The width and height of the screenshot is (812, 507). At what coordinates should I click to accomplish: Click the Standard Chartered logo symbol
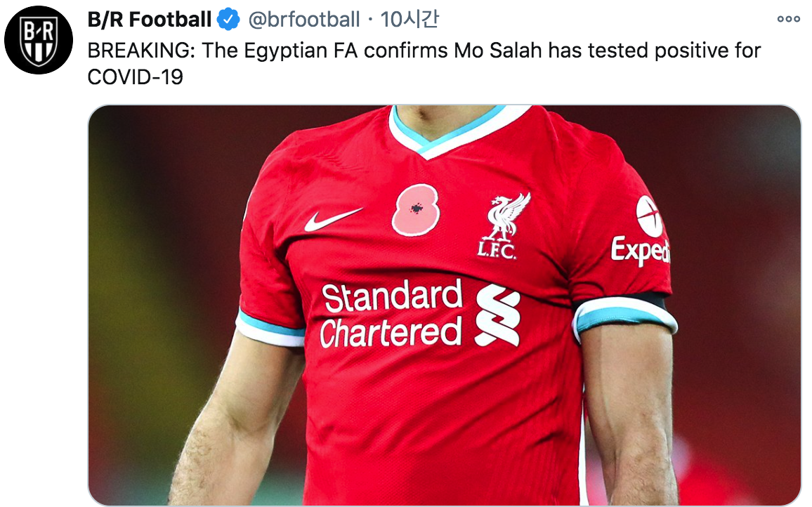point(497,316)
